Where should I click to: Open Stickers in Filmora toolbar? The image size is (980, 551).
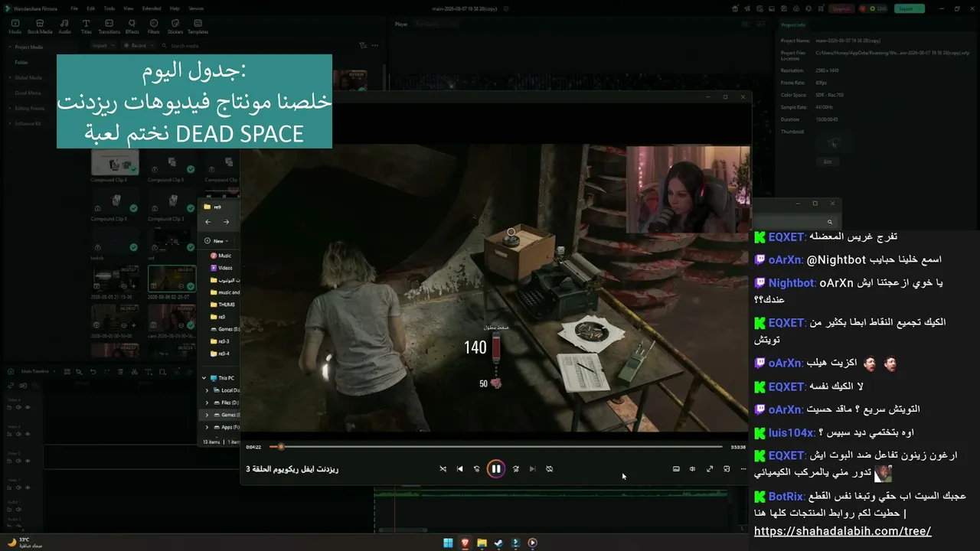175,27
